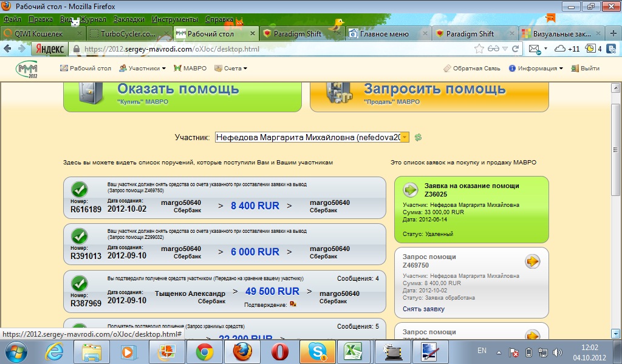Open the Рабочий стол site navigation link
Viewport: 622px width, 364px height.
86,69
